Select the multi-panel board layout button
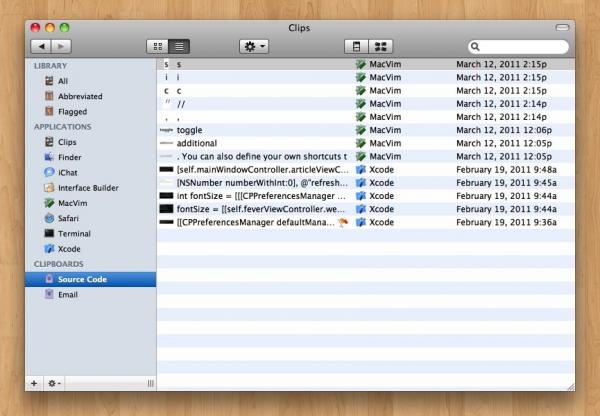The height and width of the screenshot is (416, 600). tap(380, 47)
